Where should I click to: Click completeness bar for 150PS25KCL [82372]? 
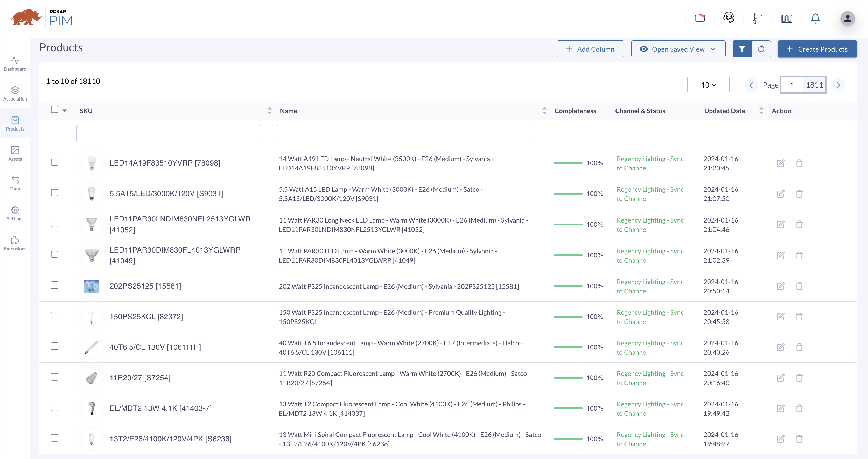click(568, 317)
